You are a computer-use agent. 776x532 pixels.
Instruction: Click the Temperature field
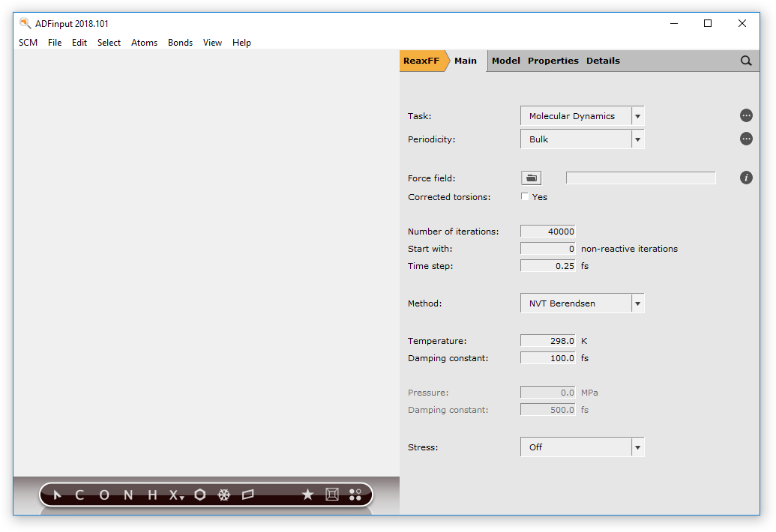(548, 341)
